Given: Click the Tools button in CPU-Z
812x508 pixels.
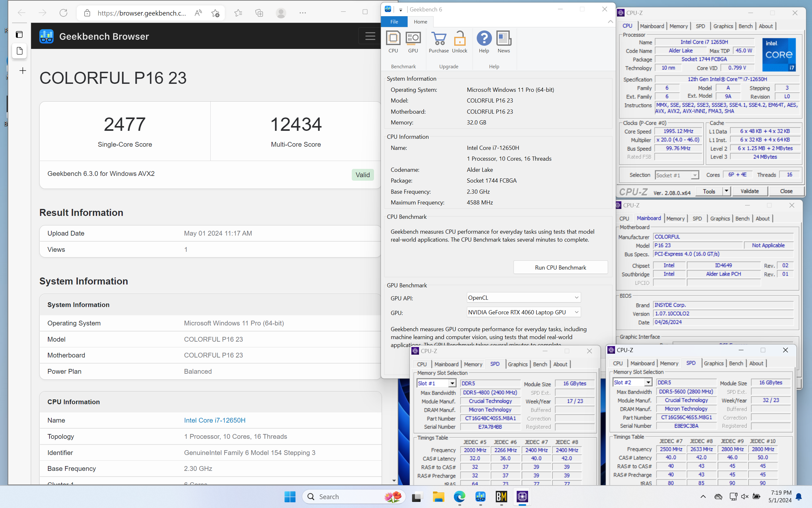Looking at the screenshot, I should (709, 191).
